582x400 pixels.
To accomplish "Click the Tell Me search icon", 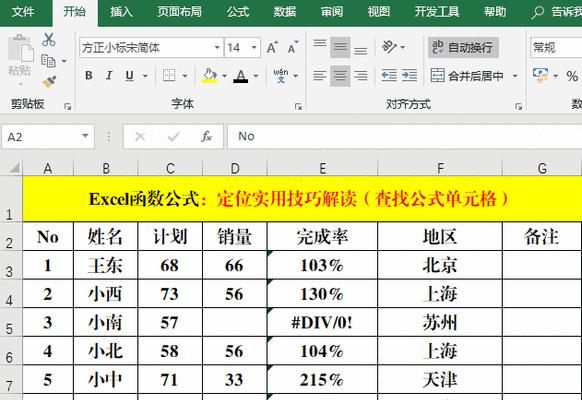I will pyautogui.click(x=537, y=12).
